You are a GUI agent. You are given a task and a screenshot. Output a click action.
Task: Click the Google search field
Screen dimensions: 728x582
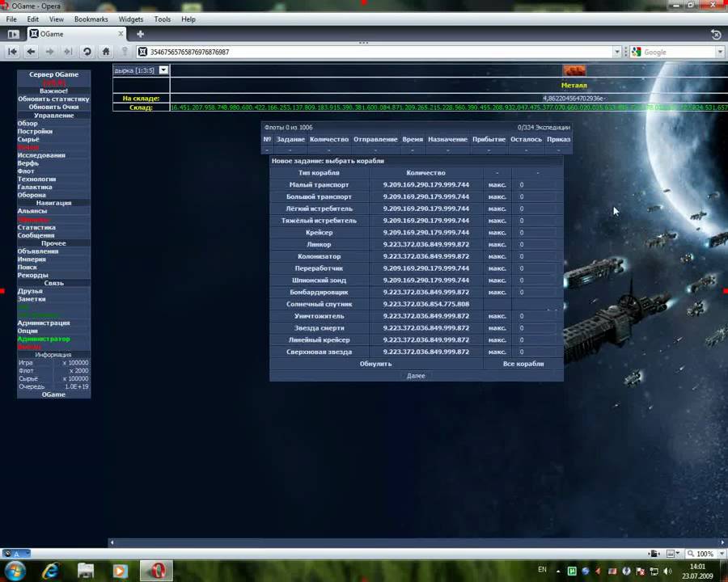(x=679, y=52)
